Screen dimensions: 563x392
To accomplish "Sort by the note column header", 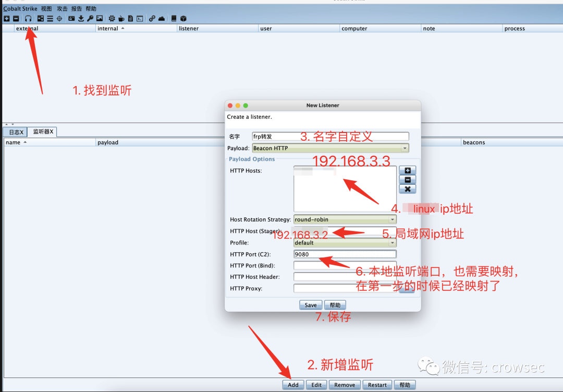I will pos(462,28).
